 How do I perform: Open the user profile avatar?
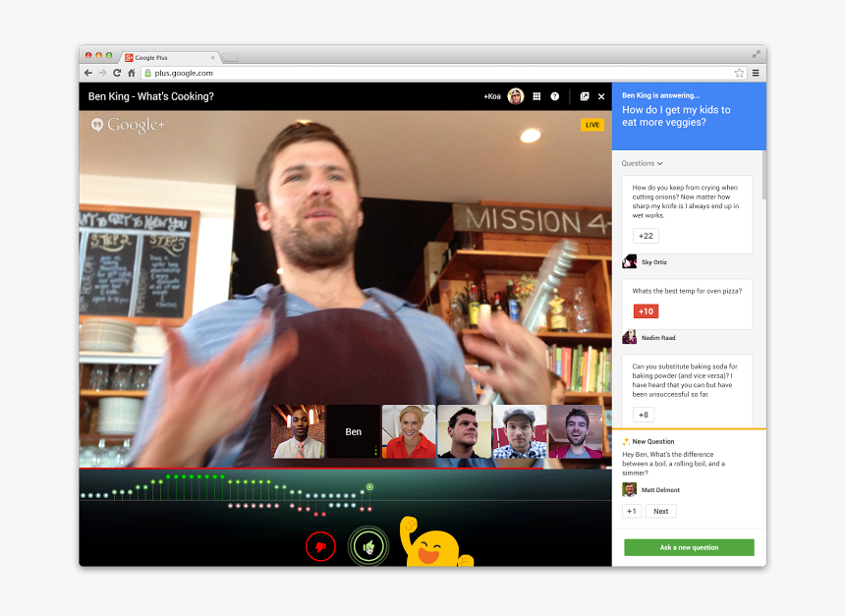pos(516,96)
